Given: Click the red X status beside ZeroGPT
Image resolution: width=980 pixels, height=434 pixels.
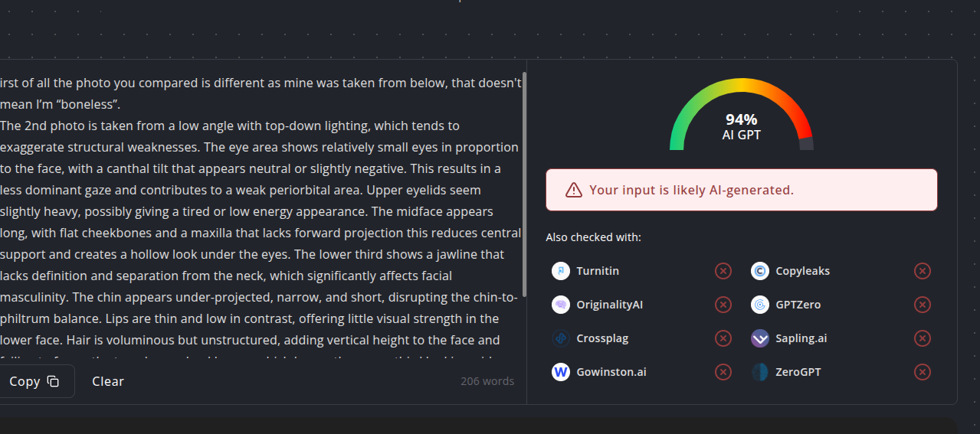Looking at the screenshot, I should pyautogui.click(x=923, y=372).
